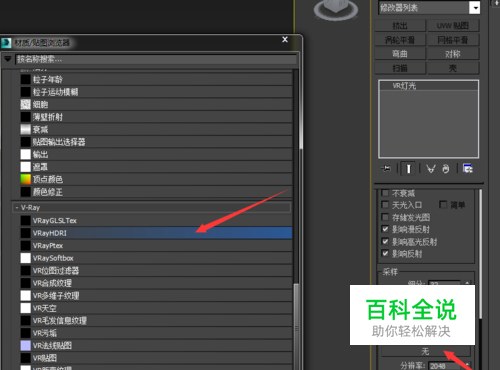The height and width of the screenshot is (370, 500).
Task: Close the 材质/贴图浏览器 dialog
Action: point(285,39)
